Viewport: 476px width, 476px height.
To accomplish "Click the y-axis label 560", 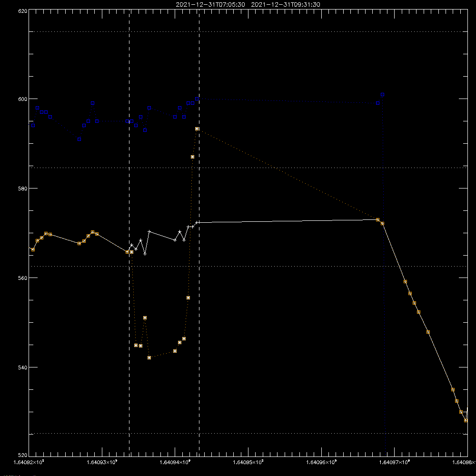I will [x=23, y=278].
